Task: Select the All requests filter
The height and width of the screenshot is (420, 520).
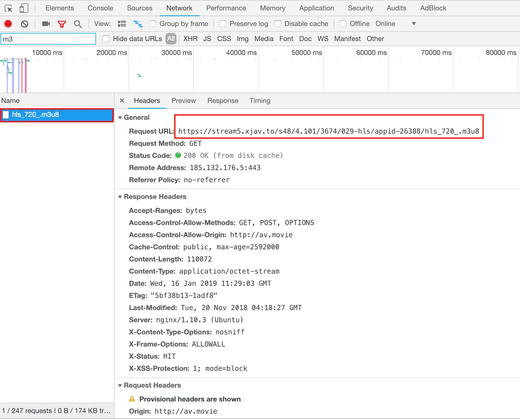Action: point(171,38)
